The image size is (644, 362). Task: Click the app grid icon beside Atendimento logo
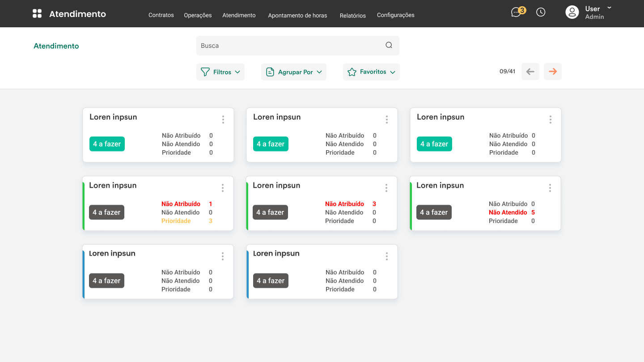click(x=37, y=14)
